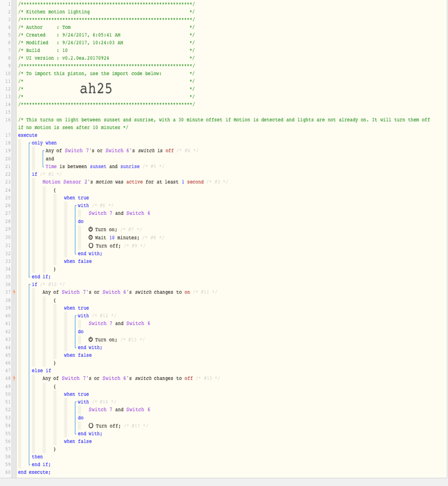Click the clock icon beside Wait 10 minutes
The width and height of the screenshot is (448, 486).
point(91,237)
